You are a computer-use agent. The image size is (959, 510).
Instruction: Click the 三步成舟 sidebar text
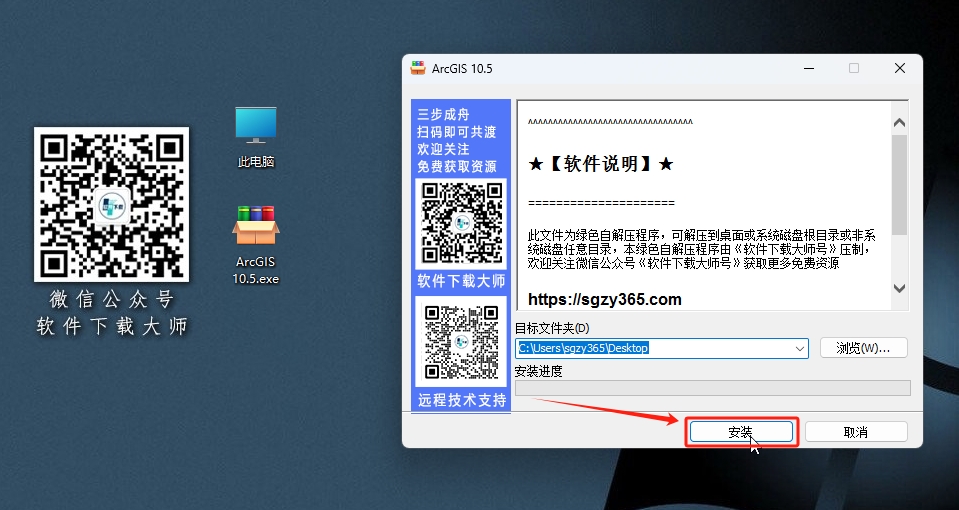(x=443, y=114)
